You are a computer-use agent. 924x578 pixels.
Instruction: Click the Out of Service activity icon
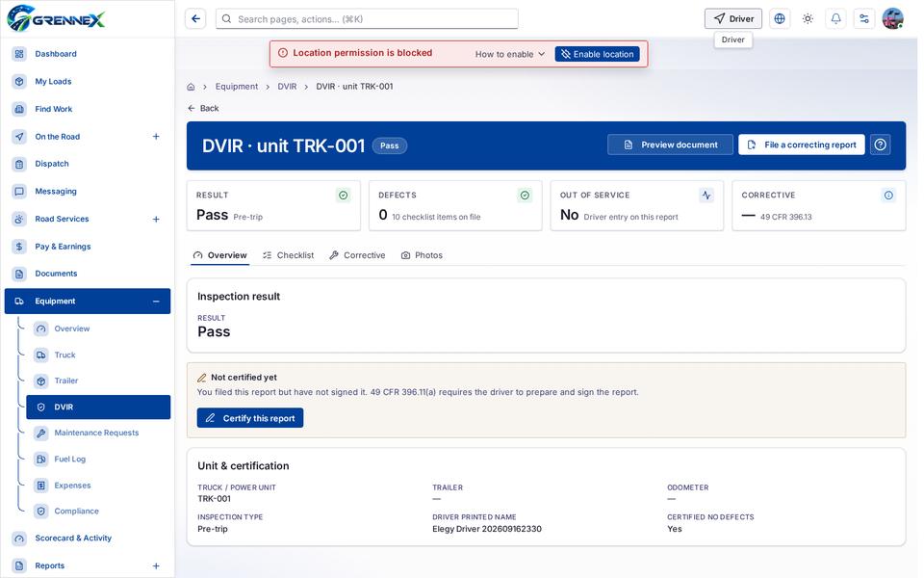(x=706, y=196)
